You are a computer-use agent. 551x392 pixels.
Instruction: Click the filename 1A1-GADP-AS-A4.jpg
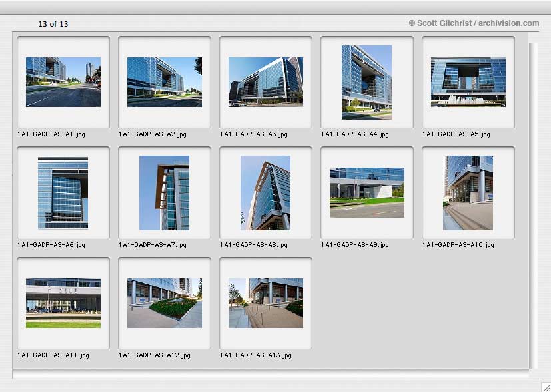tap(355, 134)
